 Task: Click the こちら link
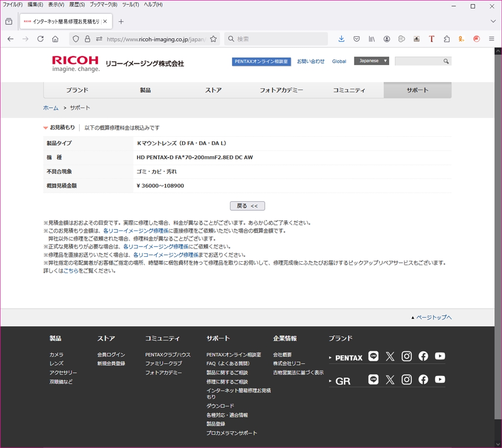71,271
